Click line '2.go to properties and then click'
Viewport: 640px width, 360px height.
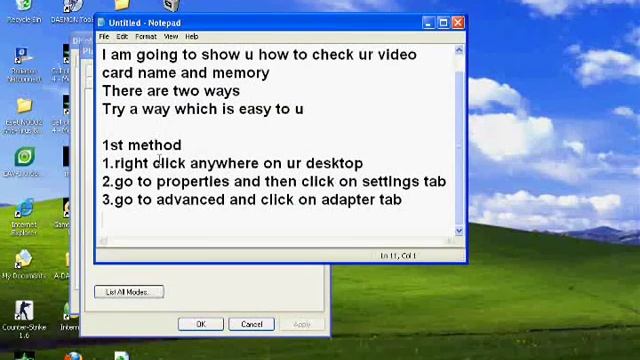[x=274, y=181]
